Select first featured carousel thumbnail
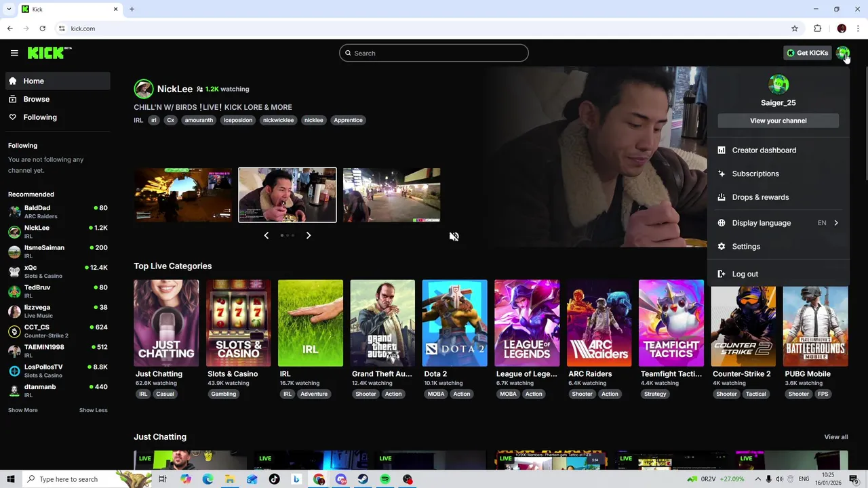The image size is (868, 488). pyautogui.click(x=182, y=195)
